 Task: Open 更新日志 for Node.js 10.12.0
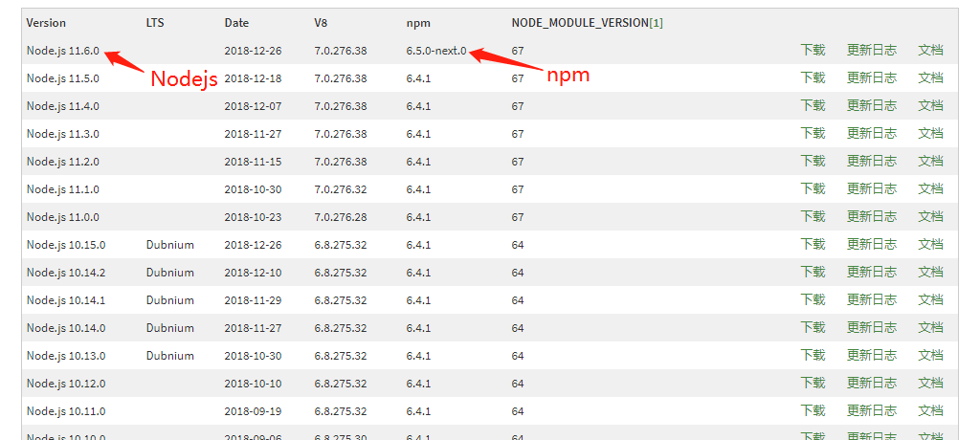871,384
